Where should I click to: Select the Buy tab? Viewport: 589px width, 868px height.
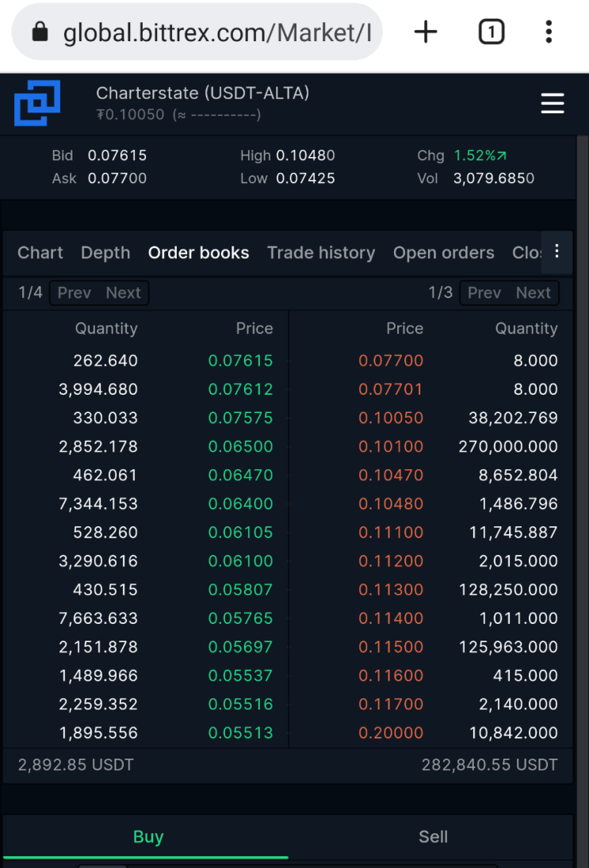click(147, 836)
